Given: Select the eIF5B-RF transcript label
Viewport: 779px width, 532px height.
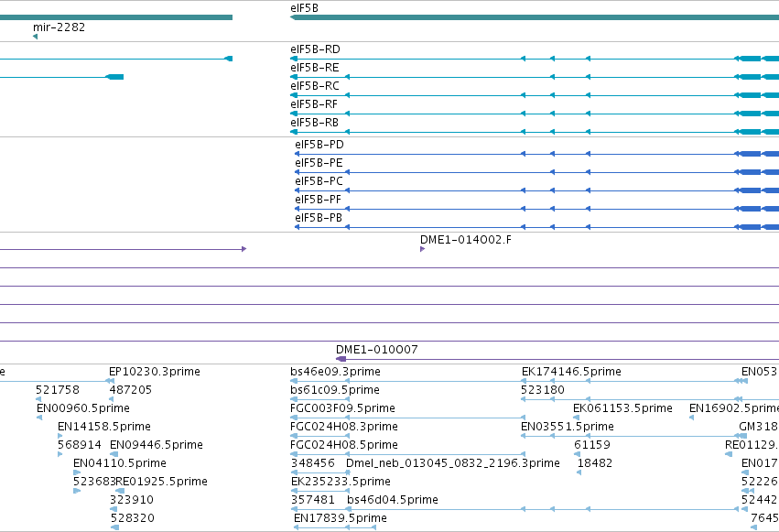Looking at the screenshot, I should [x=313, y=104].
